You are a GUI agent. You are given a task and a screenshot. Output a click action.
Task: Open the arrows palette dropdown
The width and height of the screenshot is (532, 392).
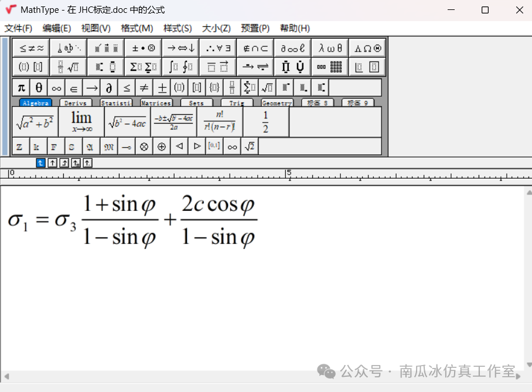(180, 47)
